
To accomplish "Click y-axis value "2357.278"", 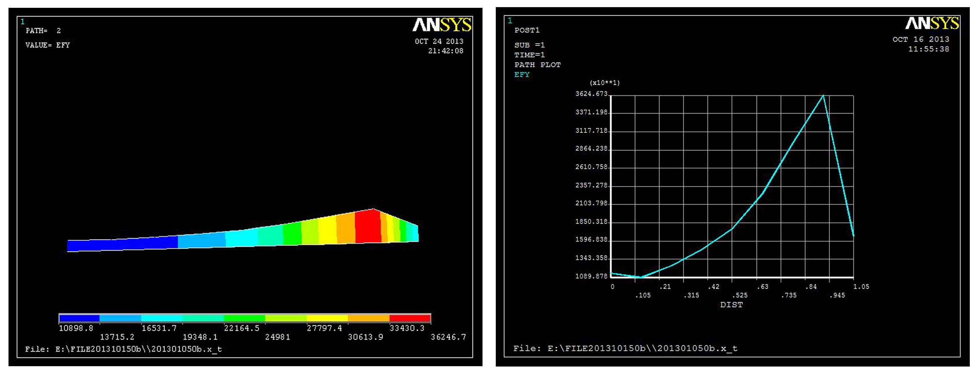I will click(592, 185).
